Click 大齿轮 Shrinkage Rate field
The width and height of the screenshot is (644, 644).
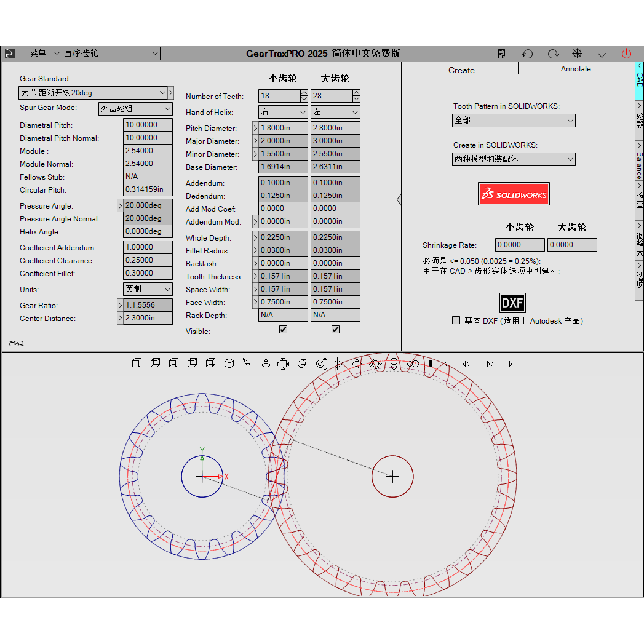click(572, 245)
